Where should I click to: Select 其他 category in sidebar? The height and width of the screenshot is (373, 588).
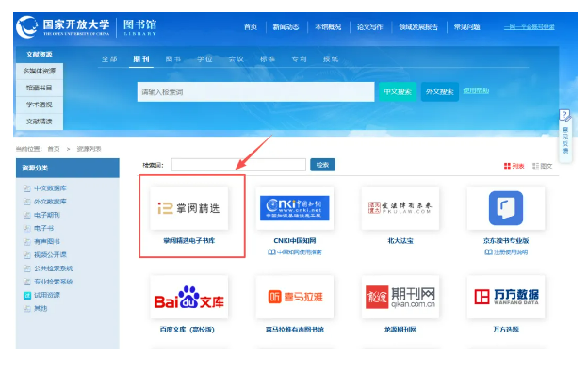coord(41,309)
